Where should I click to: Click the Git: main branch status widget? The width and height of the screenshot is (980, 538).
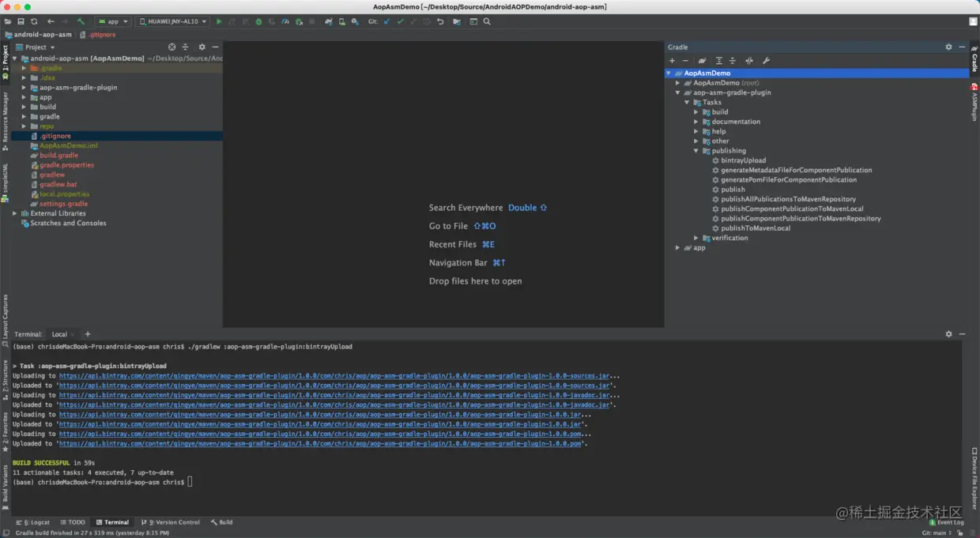pyautogui.click(x=936, y=533)
